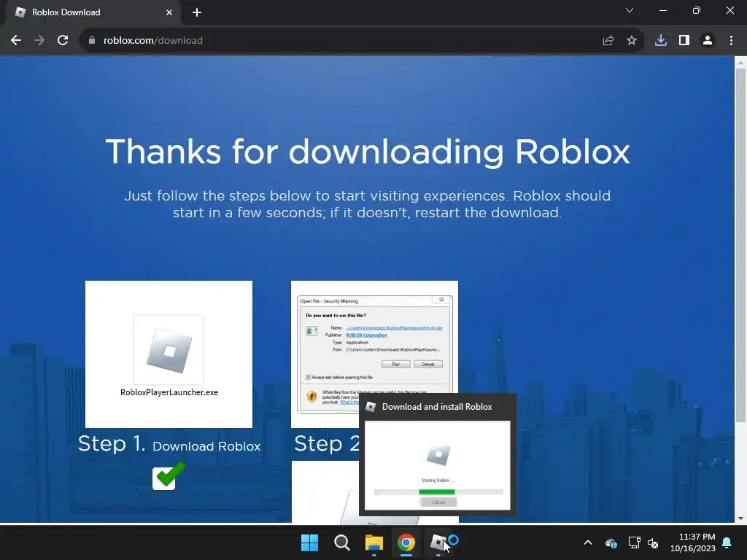Share this page using the share icon
The height and width of the screenshot is (560, 747).
tap(608, 41)
